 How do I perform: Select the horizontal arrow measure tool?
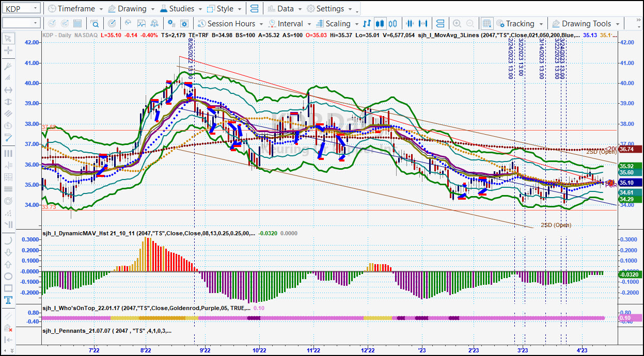[x=8, y=90]
